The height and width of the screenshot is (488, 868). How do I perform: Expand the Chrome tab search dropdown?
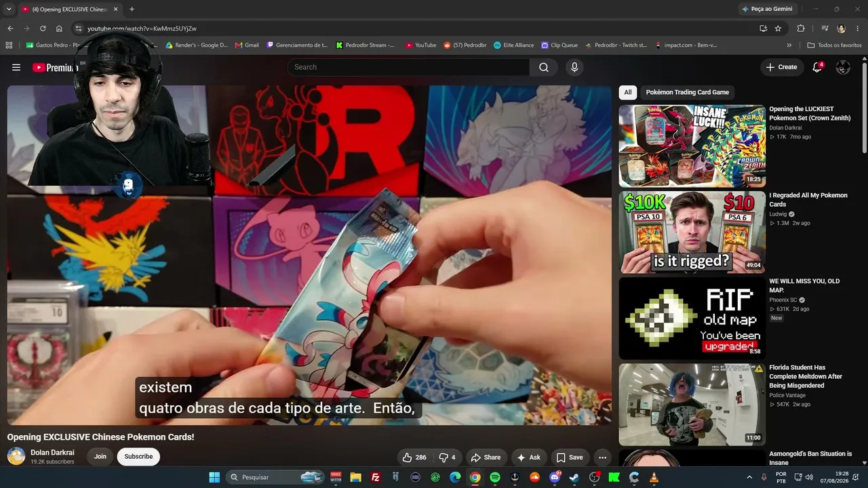[9, 9]
